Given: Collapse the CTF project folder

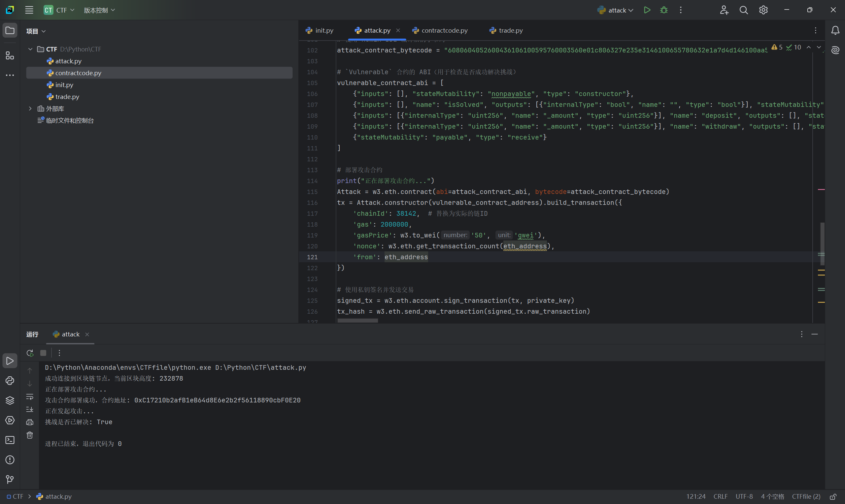Looking at the screenshot, I should (30, 49).
